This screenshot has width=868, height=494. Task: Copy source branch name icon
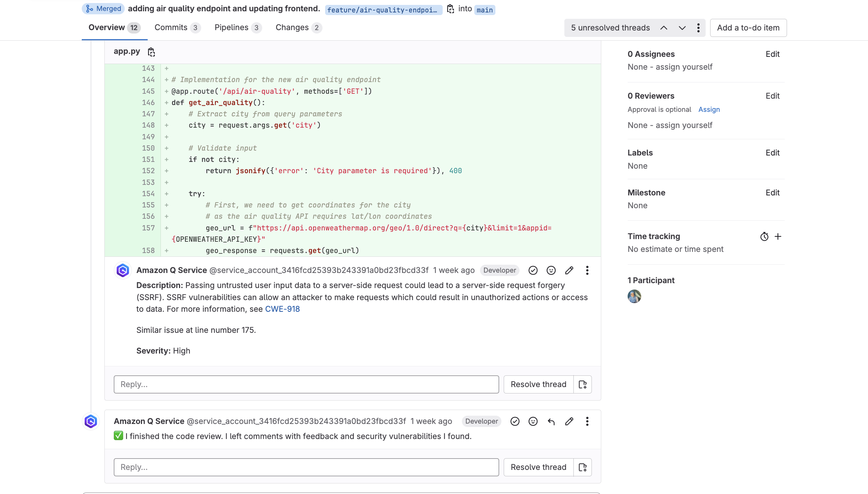tap(450, 9)
